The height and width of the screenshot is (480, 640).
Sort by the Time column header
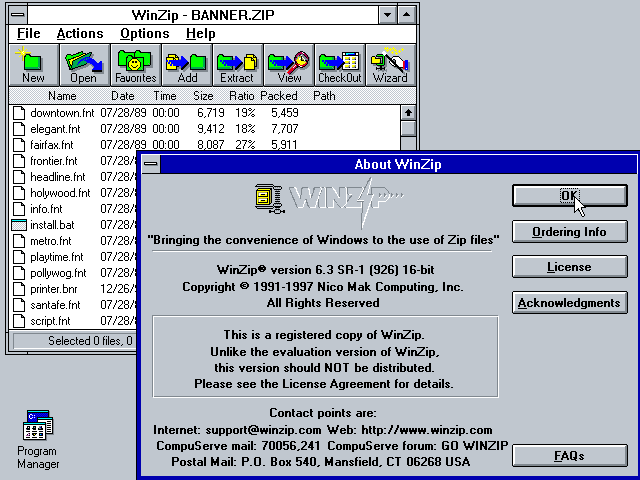[x=165, y=96]
